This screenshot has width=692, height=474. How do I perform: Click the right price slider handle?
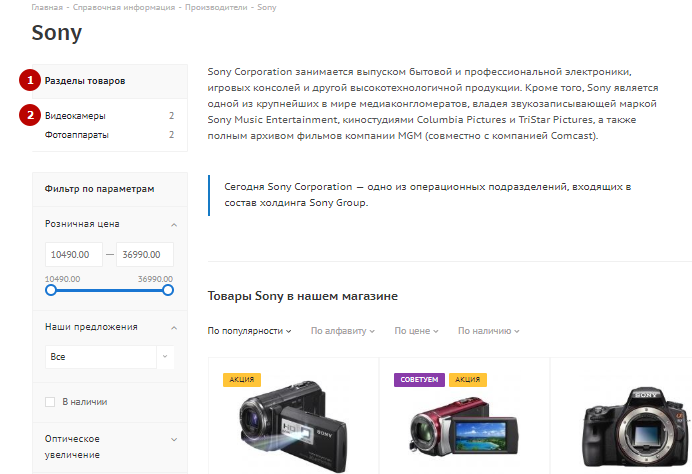click(x=168, y=290)
